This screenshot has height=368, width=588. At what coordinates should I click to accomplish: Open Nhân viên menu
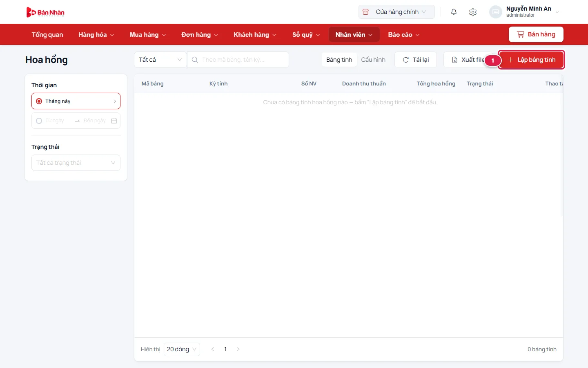click(354, 35)
